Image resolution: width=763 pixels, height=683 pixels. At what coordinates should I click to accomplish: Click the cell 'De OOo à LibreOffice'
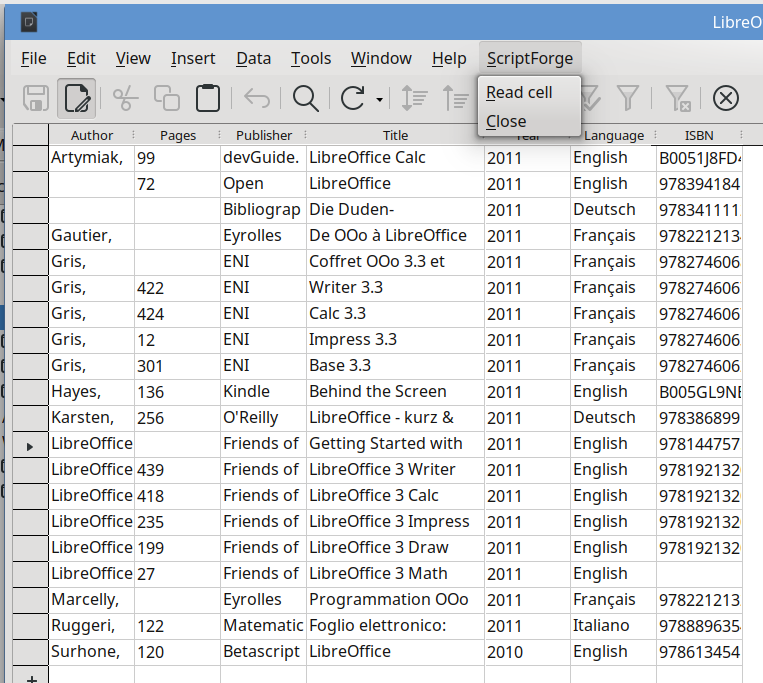(395, 236)
